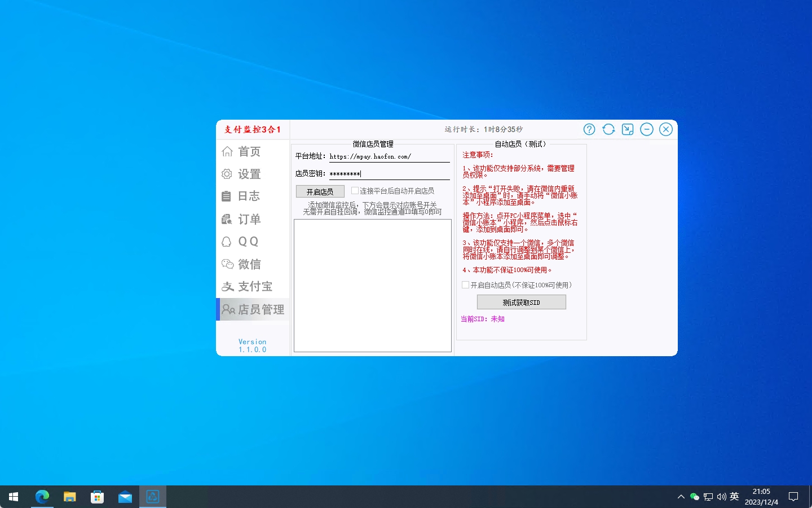Enable 连接平台后自动开启店员 checkbox

(355, 191)
